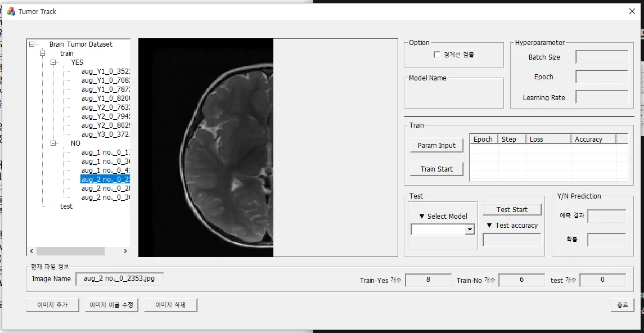Click the Train Start button
The height and width of the screenshot is (333, 644).
(436, 169)
